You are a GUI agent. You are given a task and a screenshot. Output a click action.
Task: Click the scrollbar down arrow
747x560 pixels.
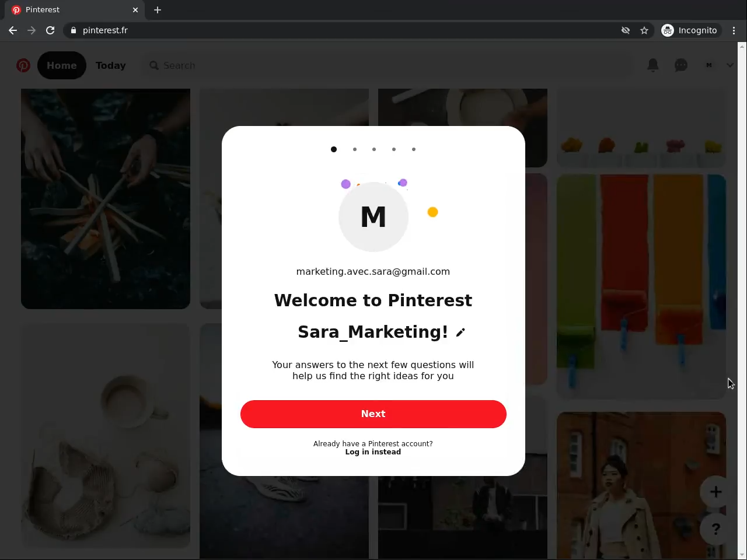742,555
